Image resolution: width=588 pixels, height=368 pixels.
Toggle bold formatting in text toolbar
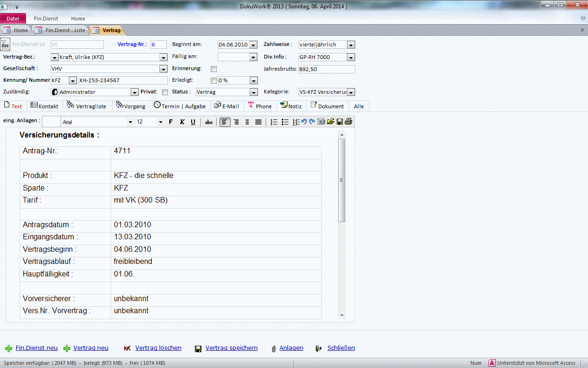[x=171, y=122]
